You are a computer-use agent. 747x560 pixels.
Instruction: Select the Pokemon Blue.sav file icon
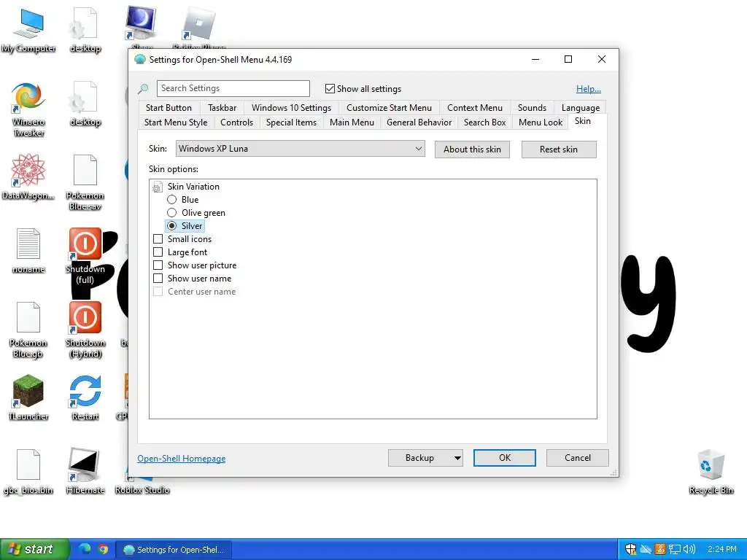pos(85,182)
